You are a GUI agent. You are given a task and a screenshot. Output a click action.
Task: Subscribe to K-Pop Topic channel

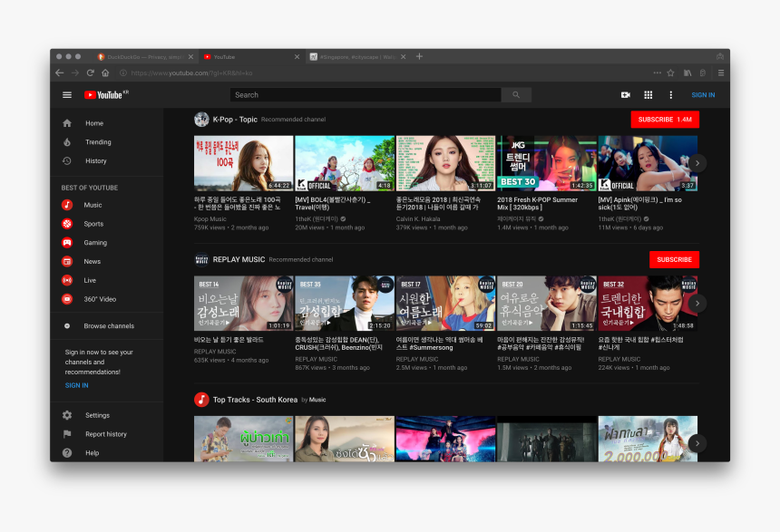(665, 120)
